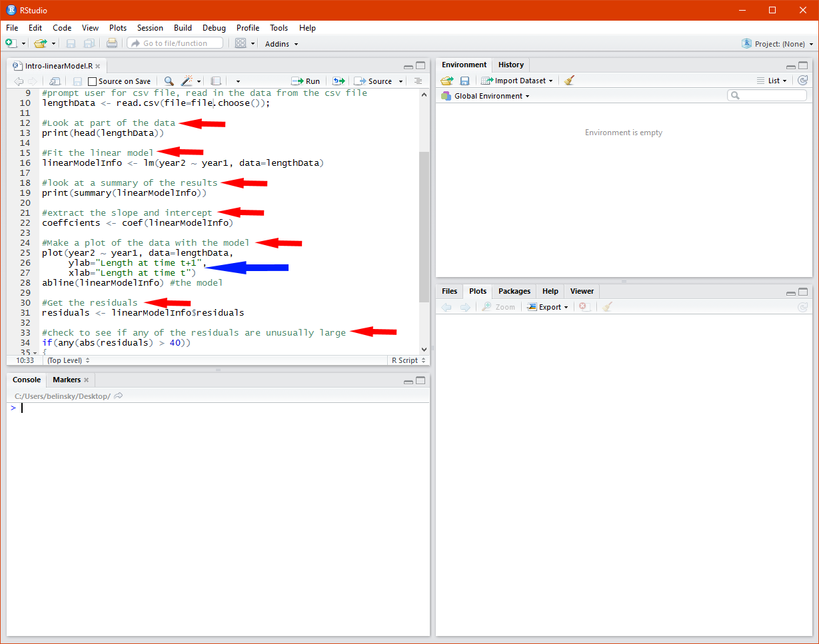This screenshot has width=819, height=644.
Task: Click the Compile Report notebook icon
Action: (x=216, y=81)
